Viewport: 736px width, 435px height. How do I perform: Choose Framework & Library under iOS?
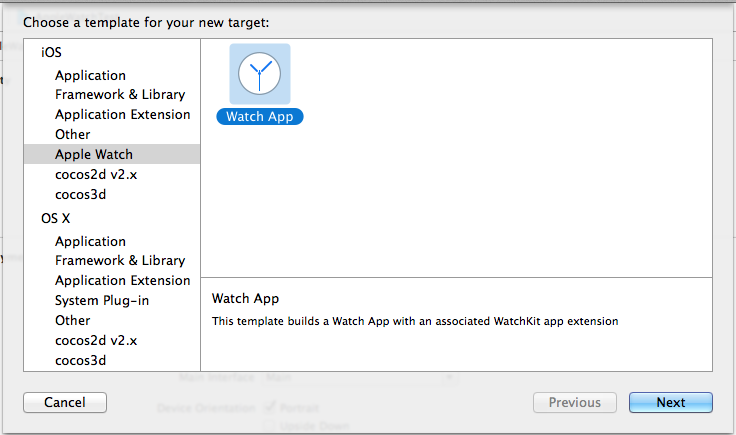point(120,95)
